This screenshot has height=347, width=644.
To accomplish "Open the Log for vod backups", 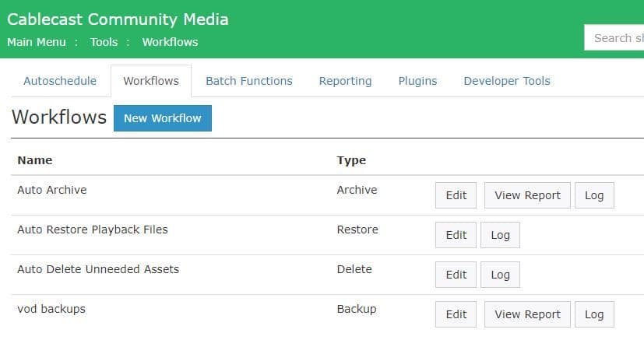I will (594, 314).
